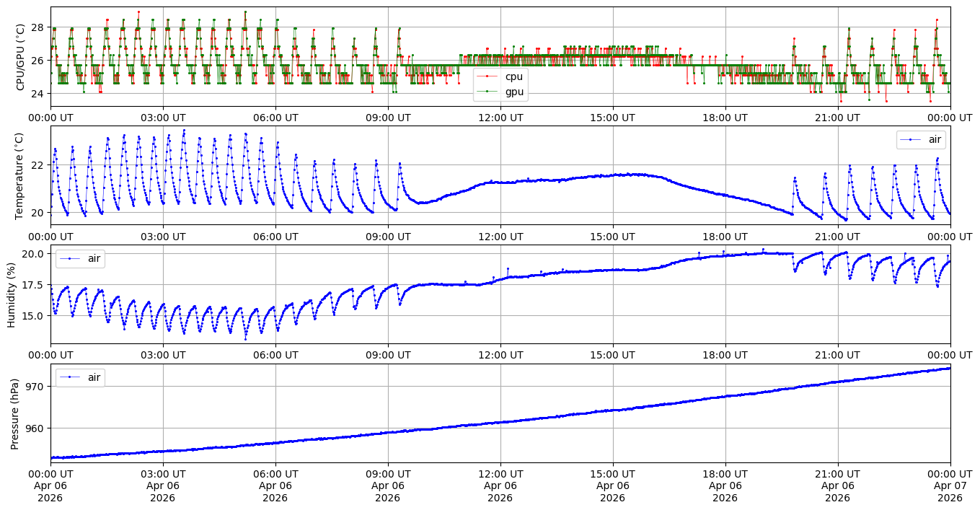Viewport: 980px width, 510px height.
Task: Click the gpu legend entry
Action: pyautogui.click(x=513, y=92)
